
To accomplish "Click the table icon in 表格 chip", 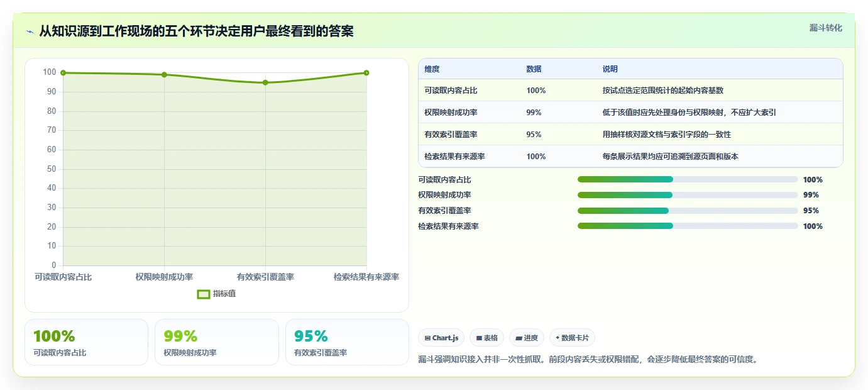I will pos(479,338).
